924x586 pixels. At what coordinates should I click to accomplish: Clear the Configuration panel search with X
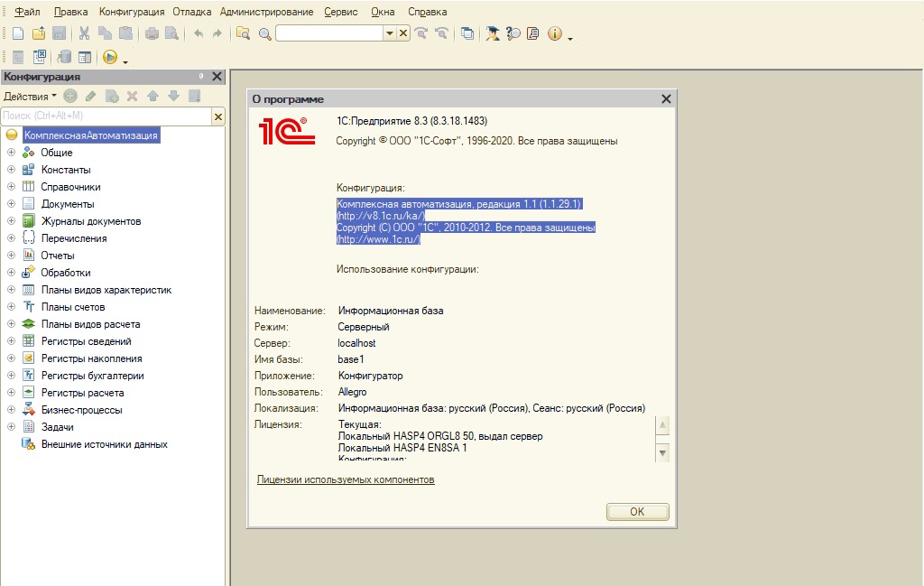coord(218,116)
